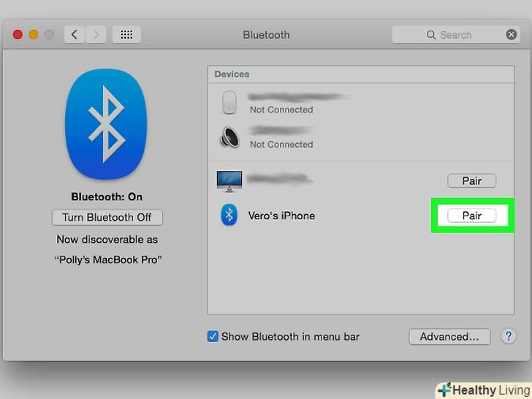Show all preferences grid icon
532x399 pixels.
(126, 34)
